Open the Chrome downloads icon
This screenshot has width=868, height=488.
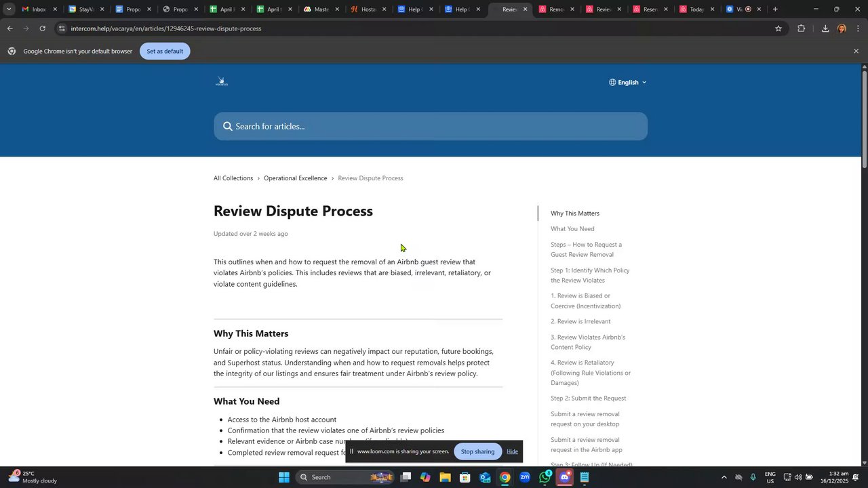tap(825, 28)
